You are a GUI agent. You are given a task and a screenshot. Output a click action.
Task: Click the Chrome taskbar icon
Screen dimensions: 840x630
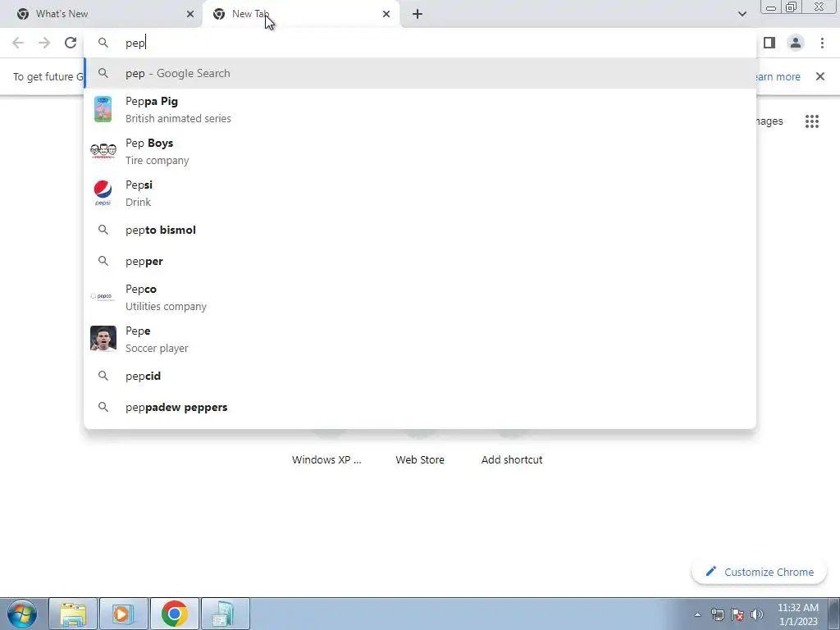click(x=175, y=614)
